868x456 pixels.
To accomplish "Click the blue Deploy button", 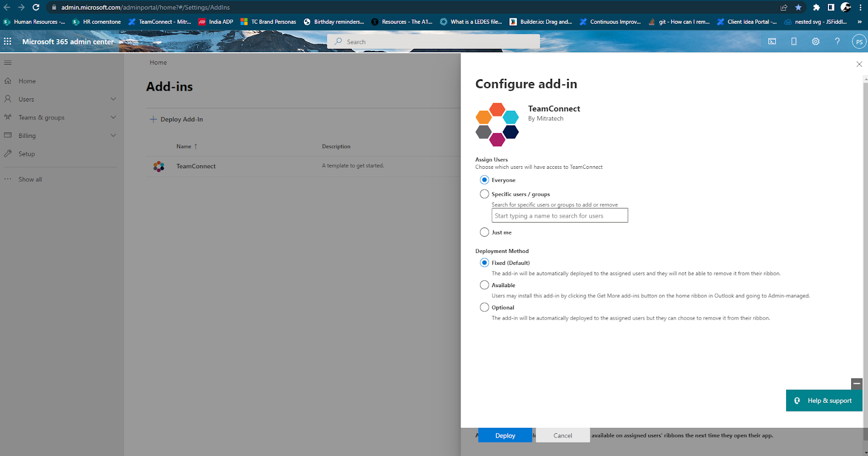I will (505, 435).
